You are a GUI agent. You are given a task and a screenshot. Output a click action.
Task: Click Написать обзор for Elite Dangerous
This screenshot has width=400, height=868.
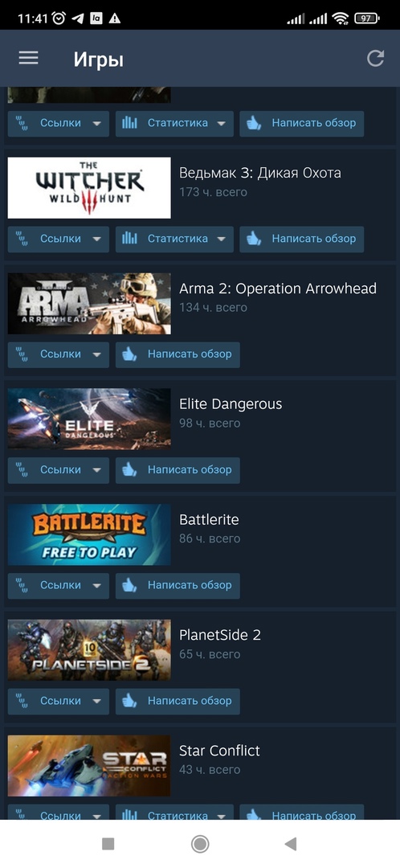point(178,469)
